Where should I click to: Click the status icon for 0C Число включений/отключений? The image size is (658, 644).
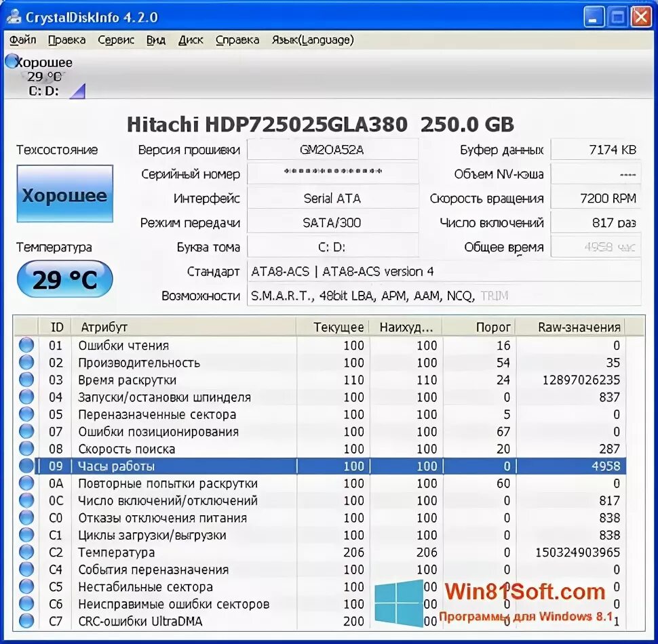point(26,500)
